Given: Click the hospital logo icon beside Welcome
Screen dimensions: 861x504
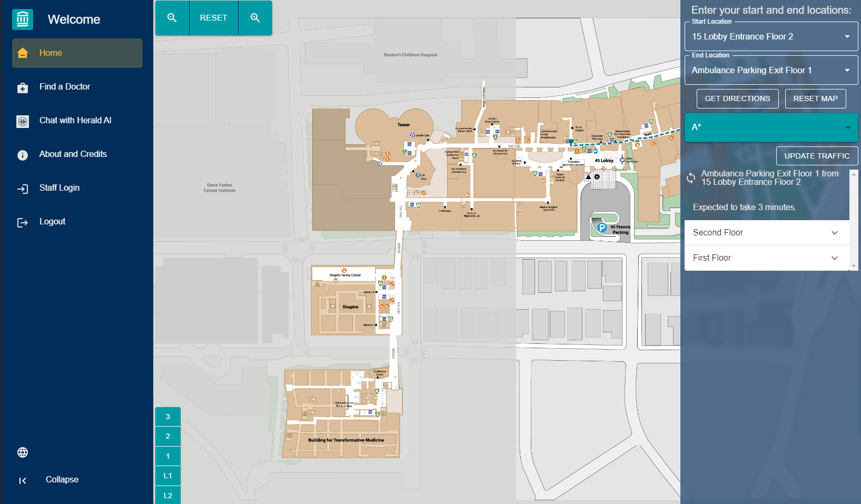Looking at the screenshot, I should [x=23, y=19].
